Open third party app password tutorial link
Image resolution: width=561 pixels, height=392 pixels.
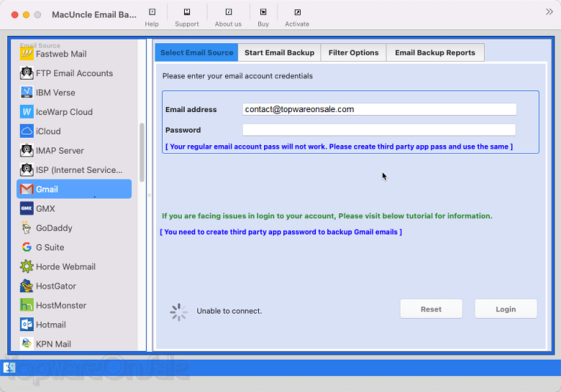(281, 232)
